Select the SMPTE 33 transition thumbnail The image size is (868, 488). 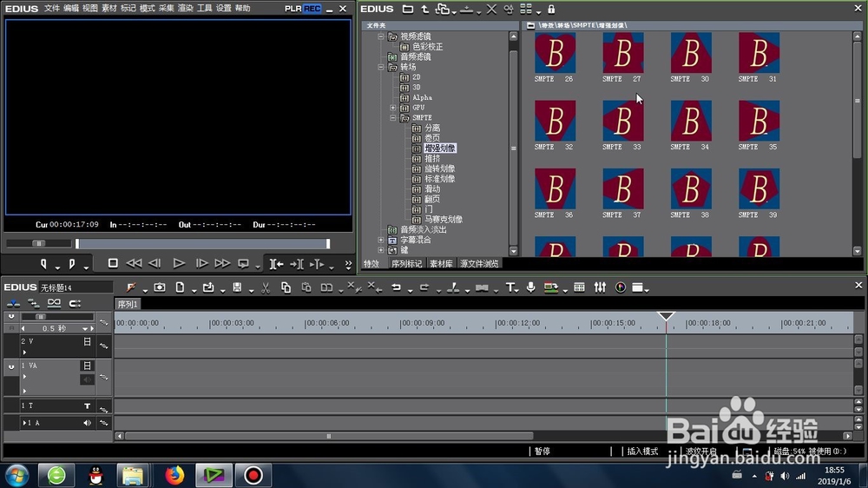[x=622, y=121]
